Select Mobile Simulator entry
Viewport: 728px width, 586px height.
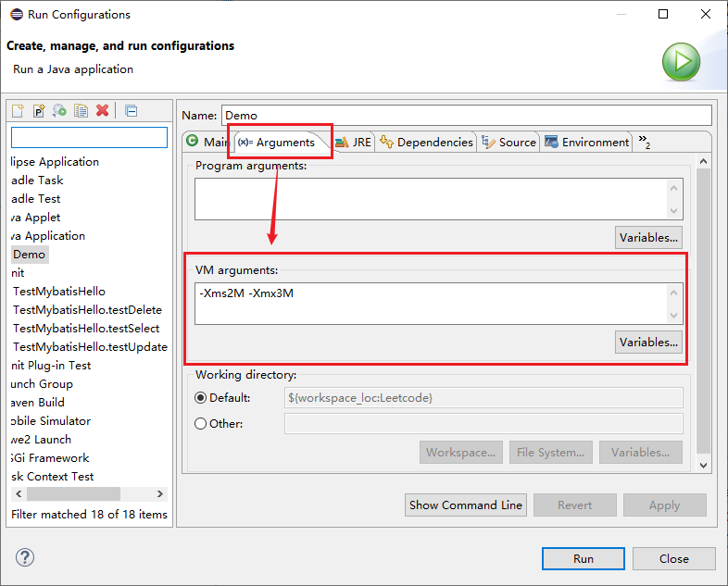tap(51, 421)
